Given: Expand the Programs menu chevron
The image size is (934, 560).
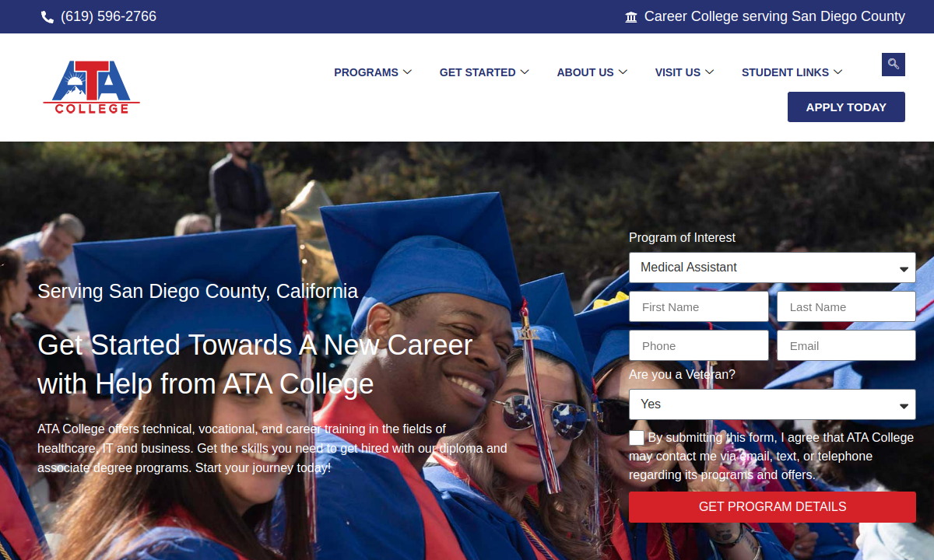Looking at the screenshot, I should tap(407, 72).
